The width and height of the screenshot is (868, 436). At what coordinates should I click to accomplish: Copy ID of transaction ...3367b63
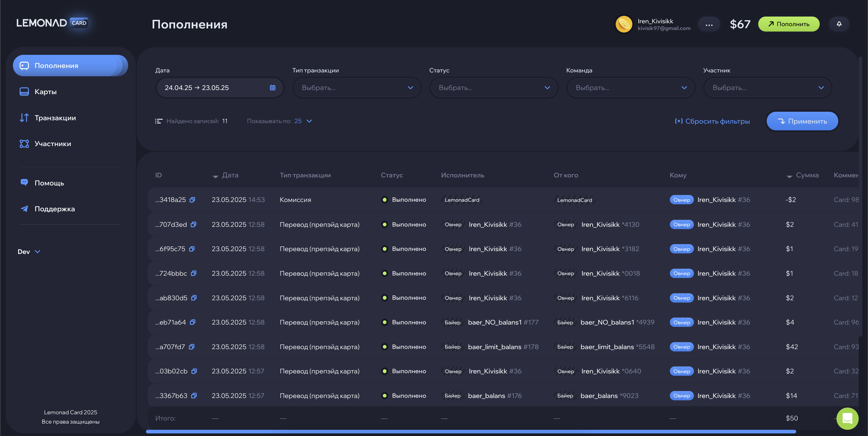coord(194,396)
